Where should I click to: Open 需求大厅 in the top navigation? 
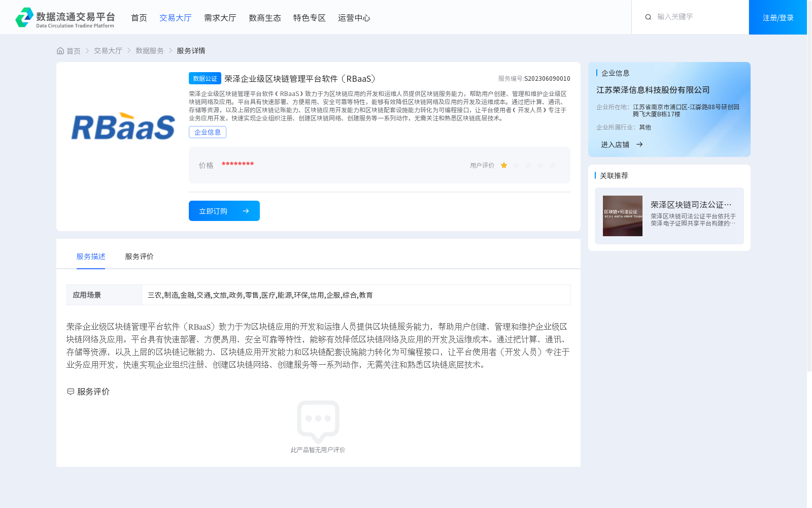click(x=220, y=18)
